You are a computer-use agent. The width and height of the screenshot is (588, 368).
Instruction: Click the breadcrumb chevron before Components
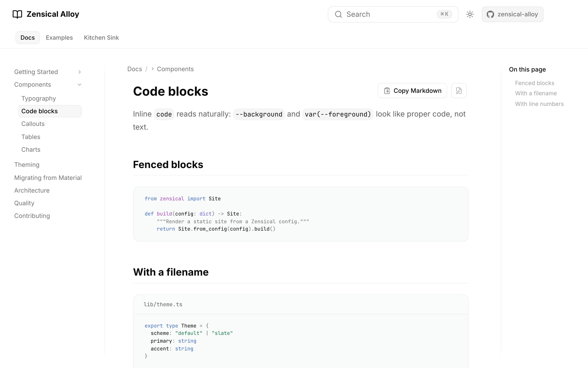pos(153,69)
